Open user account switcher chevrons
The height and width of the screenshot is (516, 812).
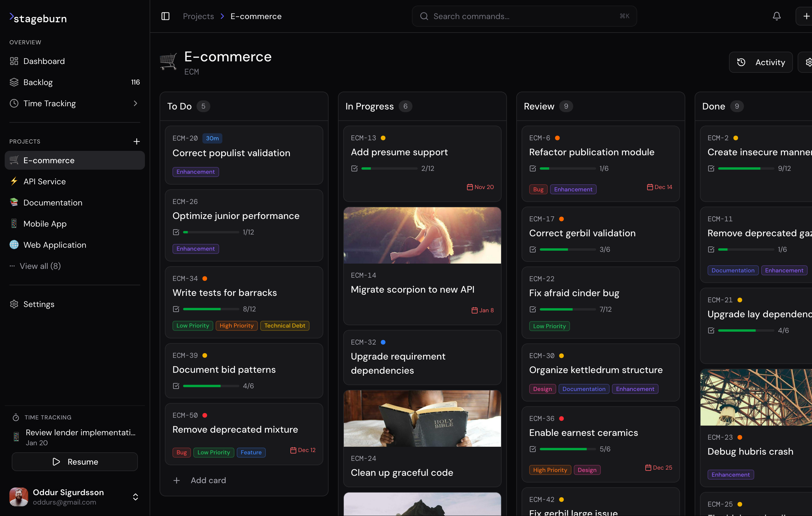[x=136, y=497]
